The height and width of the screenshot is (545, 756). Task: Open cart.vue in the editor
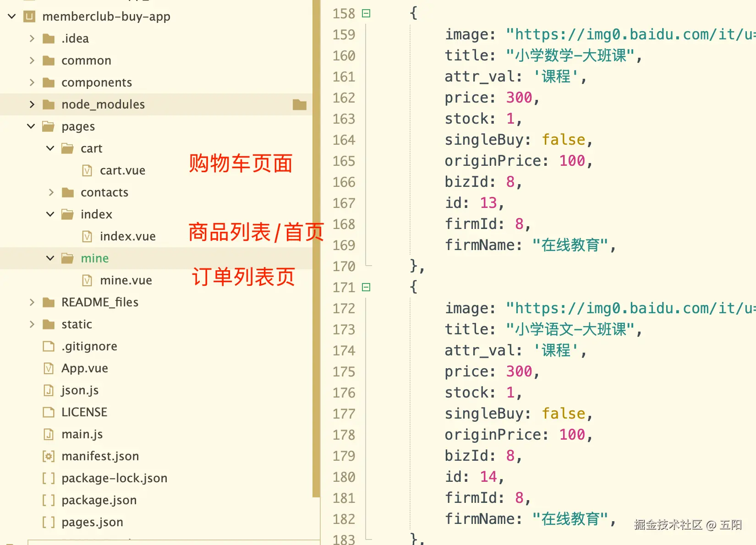(x=122, y=170)
